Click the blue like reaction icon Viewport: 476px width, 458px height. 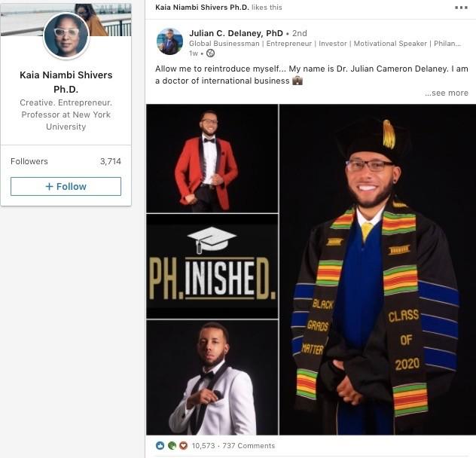click(x=160, y=446)
